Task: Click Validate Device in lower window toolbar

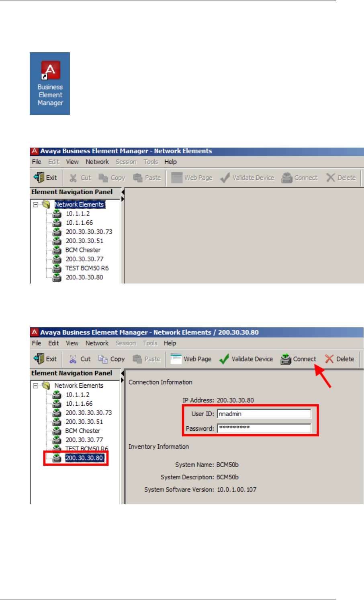Action: coord(246,359)
